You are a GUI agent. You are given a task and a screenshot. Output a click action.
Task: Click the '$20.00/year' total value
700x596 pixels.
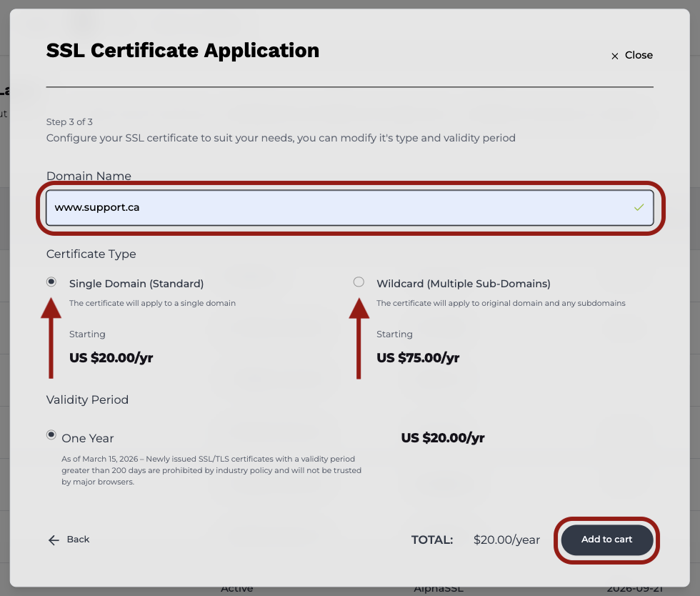pyautogui.click(x=506, y=540)
